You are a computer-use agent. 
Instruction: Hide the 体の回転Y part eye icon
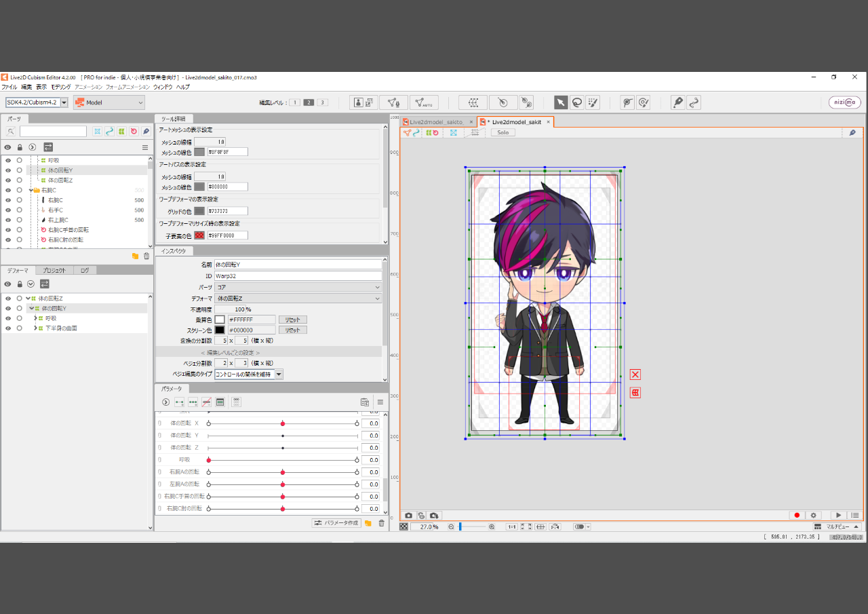[x=8, y=170]
